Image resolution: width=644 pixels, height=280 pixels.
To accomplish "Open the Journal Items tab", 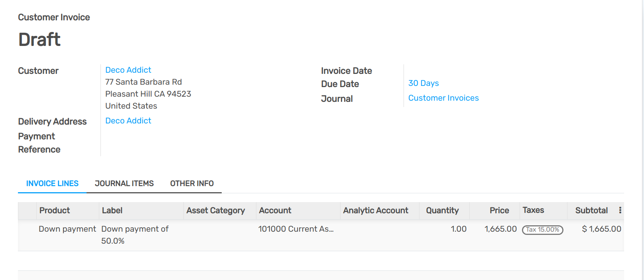I will [124, 183].
